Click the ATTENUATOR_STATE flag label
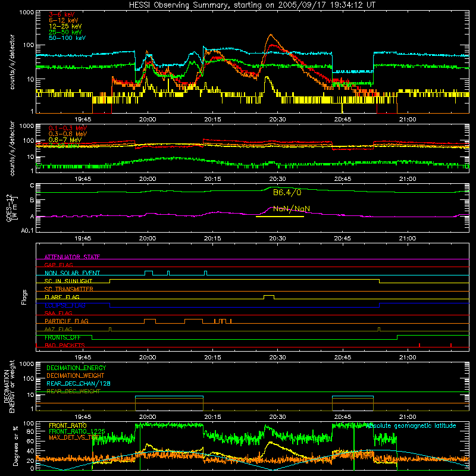Screen dimensions: 476x476 pyautogui.click(x=72, y=257)
